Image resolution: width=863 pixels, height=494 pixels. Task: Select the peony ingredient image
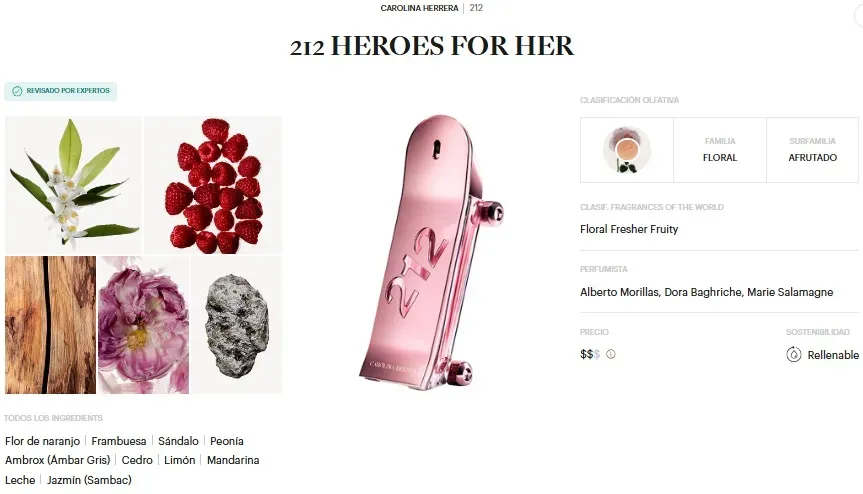144,325
